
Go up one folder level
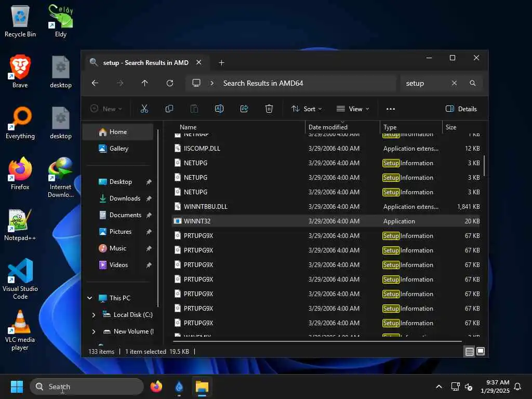144,83
